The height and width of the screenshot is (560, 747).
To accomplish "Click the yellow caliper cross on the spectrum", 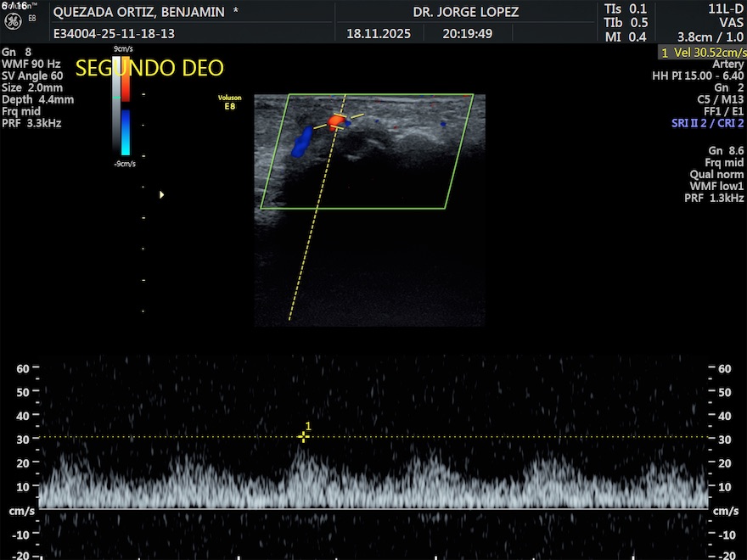I will click(x=303, y=437).
